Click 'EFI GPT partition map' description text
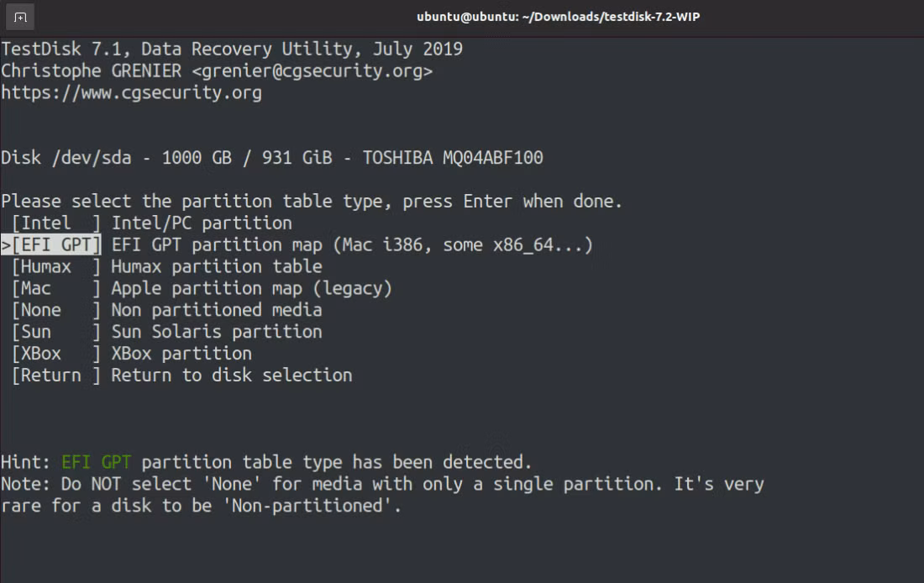 point(217,244)
